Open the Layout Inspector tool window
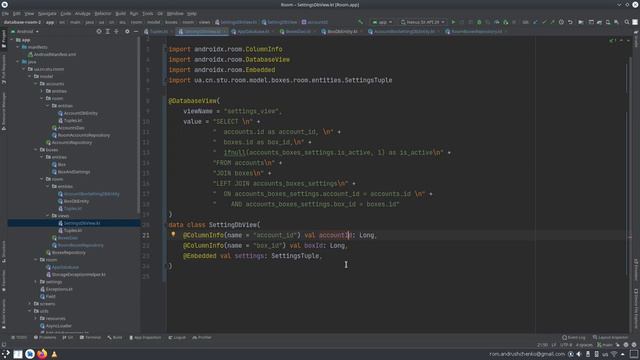The width and height of the screenshot is (640, 360). point(611,338)
